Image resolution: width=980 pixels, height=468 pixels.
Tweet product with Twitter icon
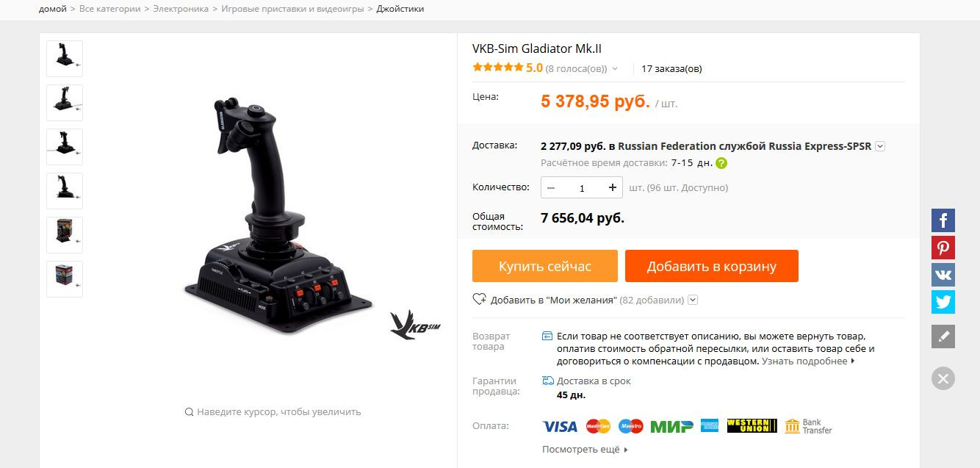pos(943,302)
